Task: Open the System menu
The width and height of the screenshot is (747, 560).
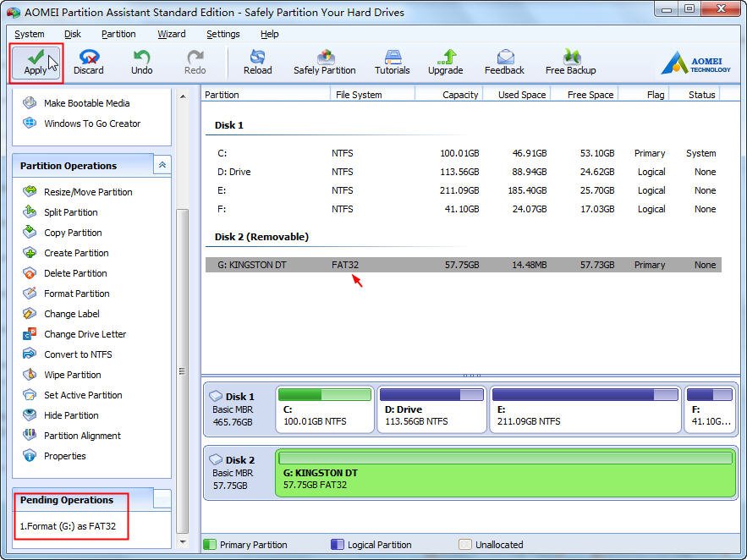Action: coord(30,34)
